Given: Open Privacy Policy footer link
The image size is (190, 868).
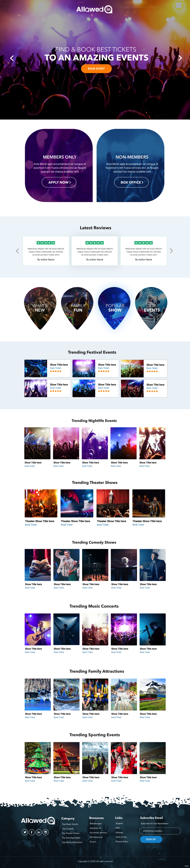Looking at the screenshot, I should tap(122, 841).
